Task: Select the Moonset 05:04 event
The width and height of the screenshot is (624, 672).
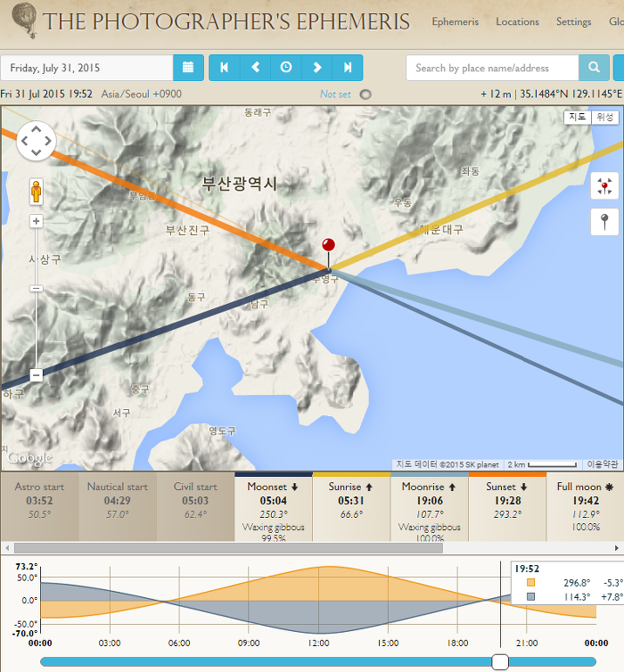Action: [x=274, y=506]
